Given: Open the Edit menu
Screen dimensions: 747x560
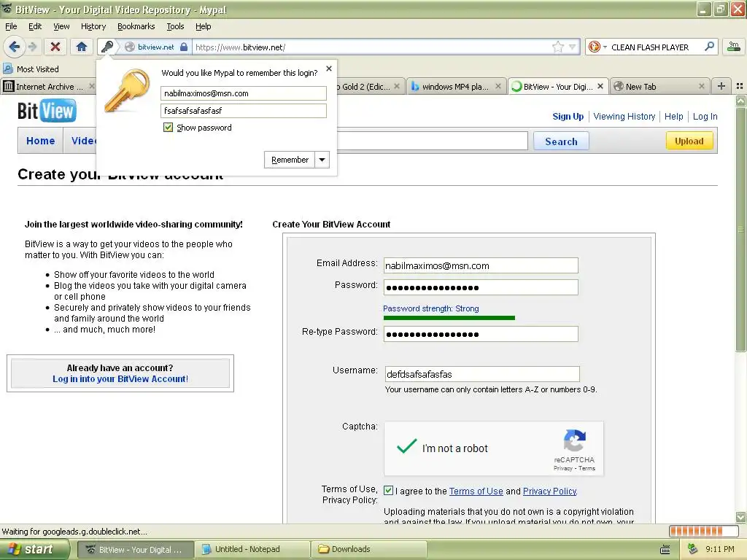Looking at the screenshot, I should click(x=35, y=26).
